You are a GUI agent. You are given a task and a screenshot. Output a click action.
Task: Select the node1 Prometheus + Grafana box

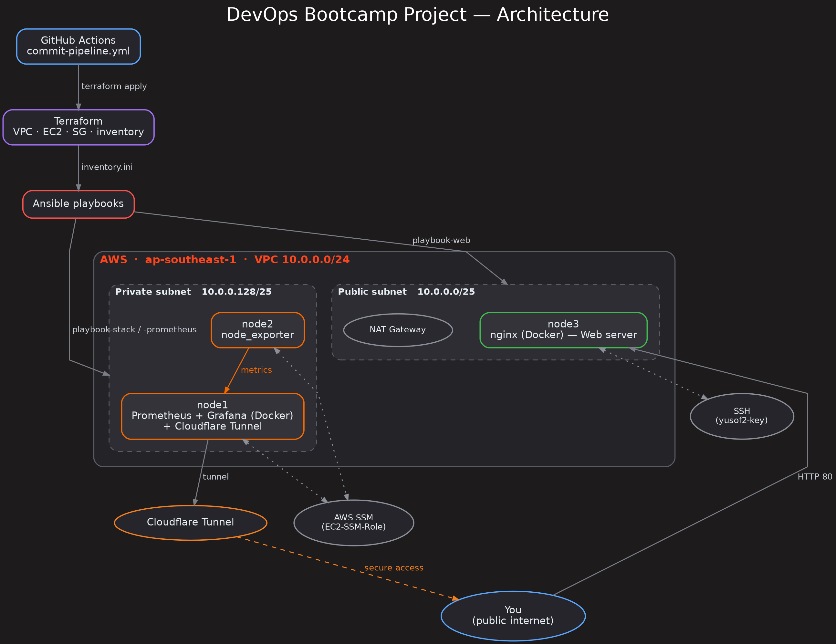(x=213, y=416)
